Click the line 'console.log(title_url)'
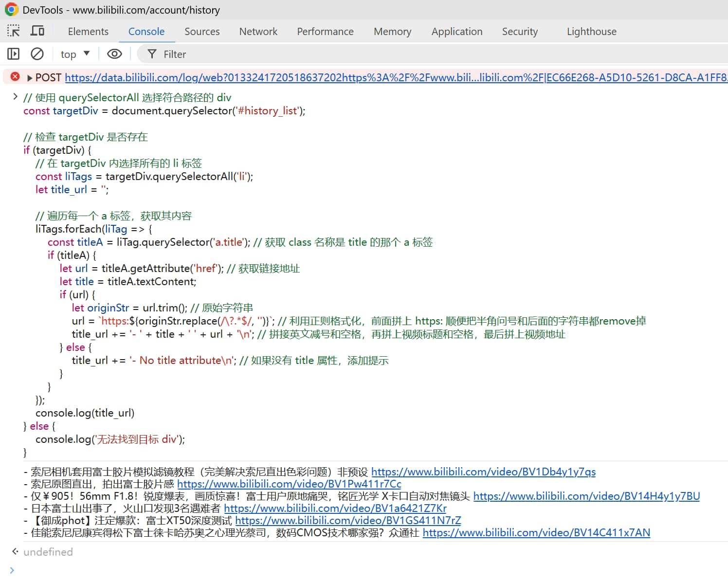Image resolution: width=728 pixels, height=582 pixels. click(85, 413)
